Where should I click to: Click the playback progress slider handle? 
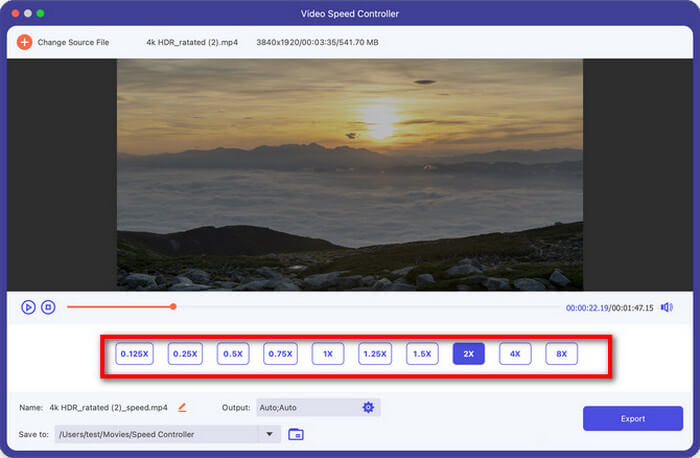point(173,307)
